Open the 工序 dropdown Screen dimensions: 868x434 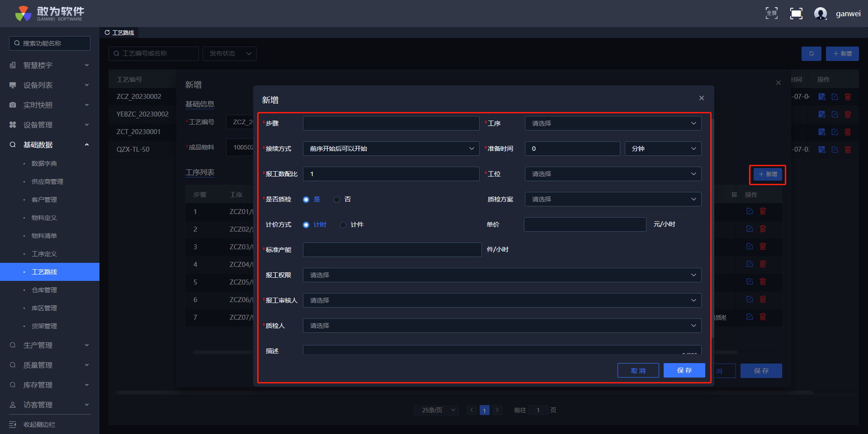(613, 123)
